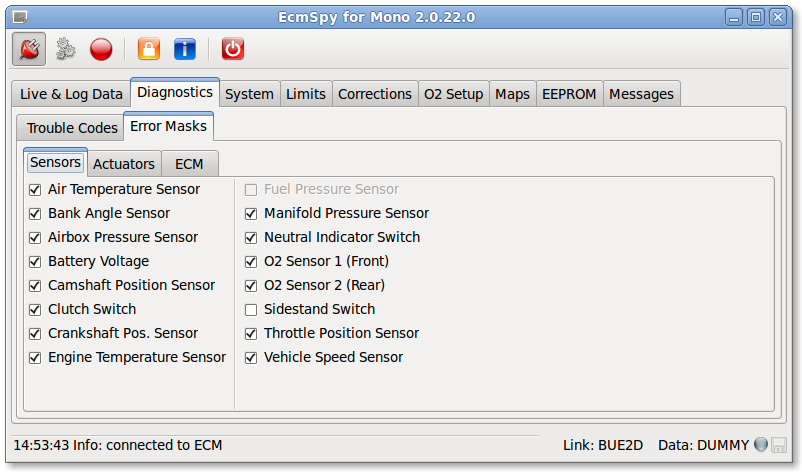Open the Live & Log Data tab
Screen dimensions: 802x472
(x=72, y=94)
